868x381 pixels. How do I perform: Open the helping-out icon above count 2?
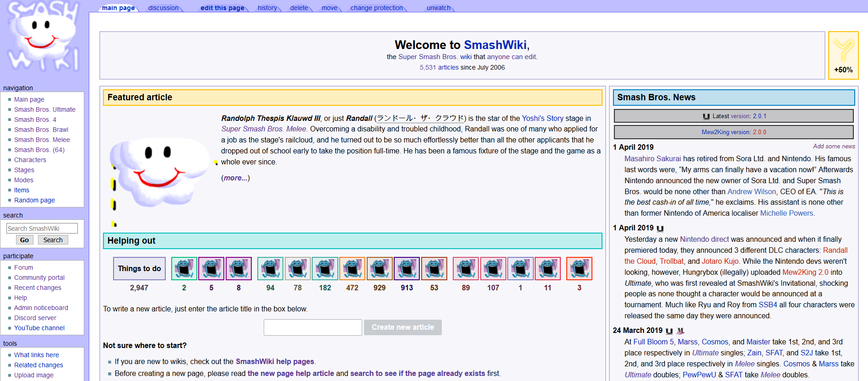184,268
